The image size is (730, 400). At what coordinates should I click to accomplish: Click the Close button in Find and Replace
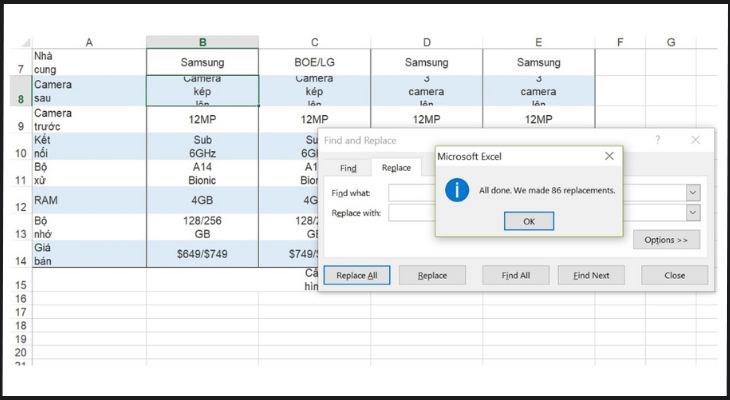(x=674, y=275)
